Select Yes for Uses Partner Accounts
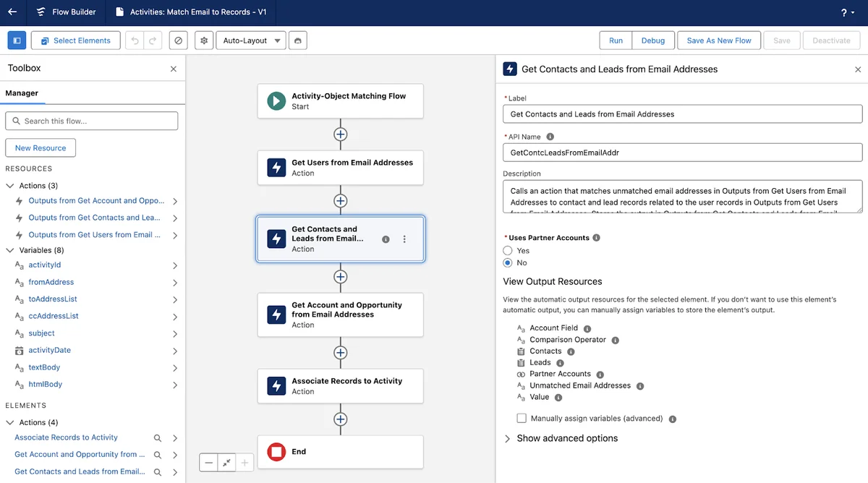The height and width of the screenshot is (483, 868). tap(508, 250)
